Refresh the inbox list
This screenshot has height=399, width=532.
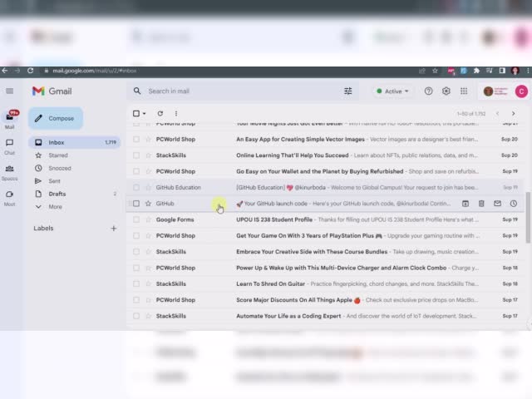coord(160,113)
